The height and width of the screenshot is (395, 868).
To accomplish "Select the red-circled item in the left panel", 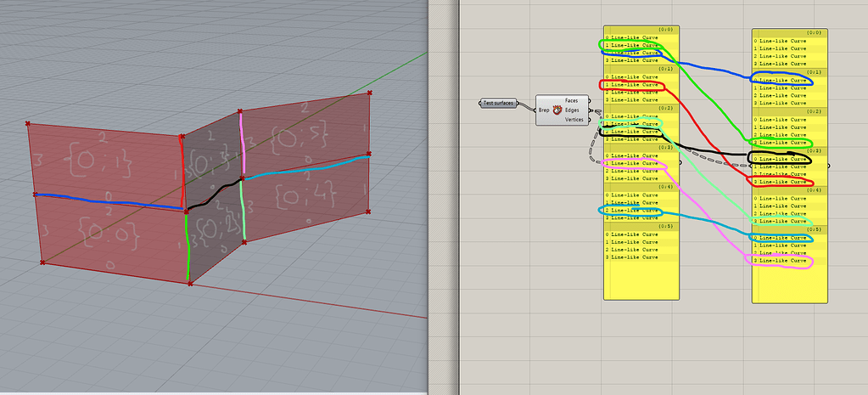I will pyautogui.click(x=631, y=85).
